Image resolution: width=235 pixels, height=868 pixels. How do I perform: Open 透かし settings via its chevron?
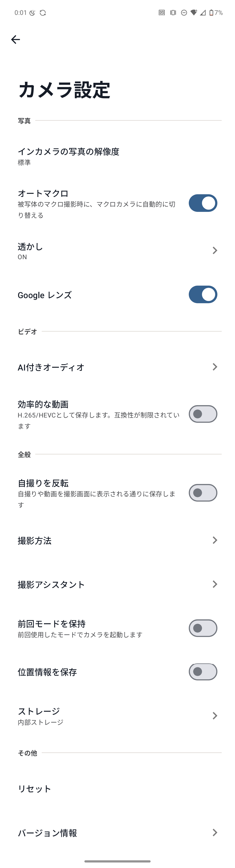[215, 250]
